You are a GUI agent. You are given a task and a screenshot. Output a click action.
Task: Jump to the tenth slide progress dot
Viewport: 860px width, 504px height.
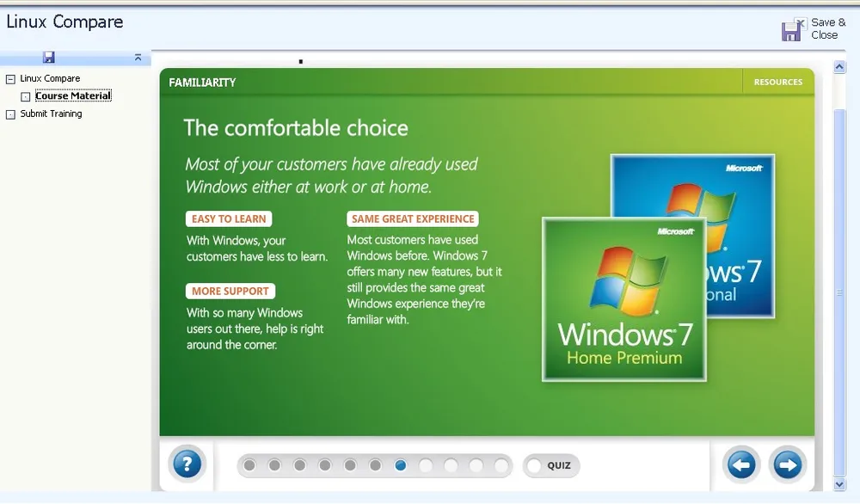[476, 465]
